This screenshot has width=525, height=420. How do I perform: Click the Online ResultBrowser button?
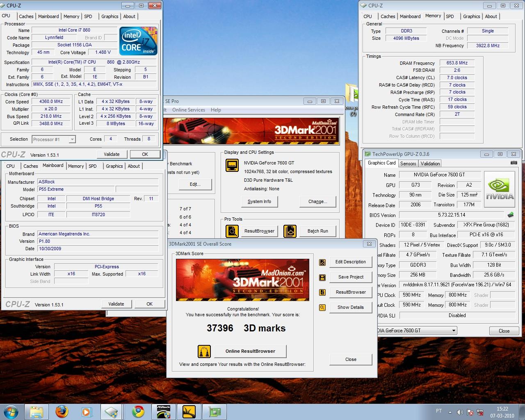coord(250,351)
